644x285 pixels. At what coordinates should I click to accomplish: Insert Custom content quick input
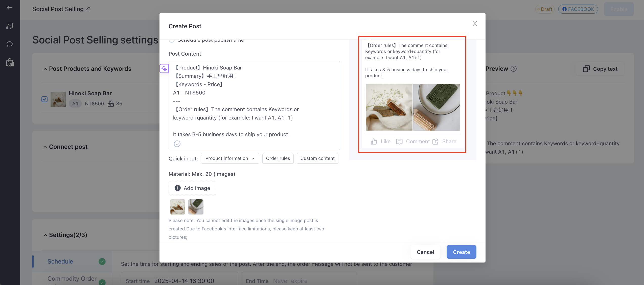tap(317, 158)
